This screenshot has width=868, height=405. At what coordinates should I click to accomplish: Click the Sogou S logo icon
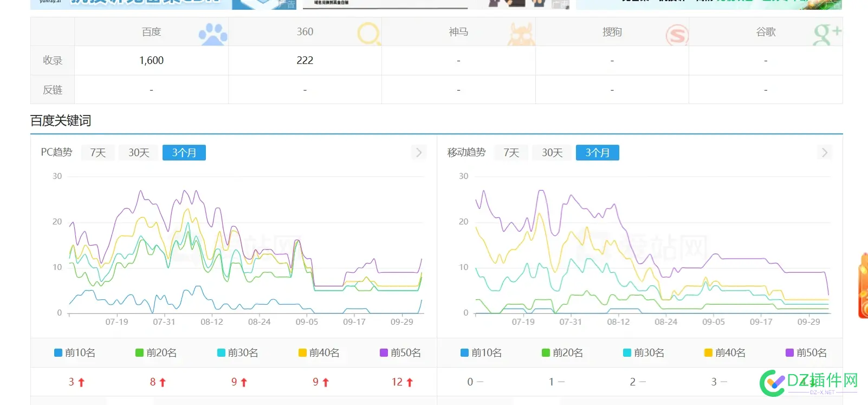[x=677, y=35]
